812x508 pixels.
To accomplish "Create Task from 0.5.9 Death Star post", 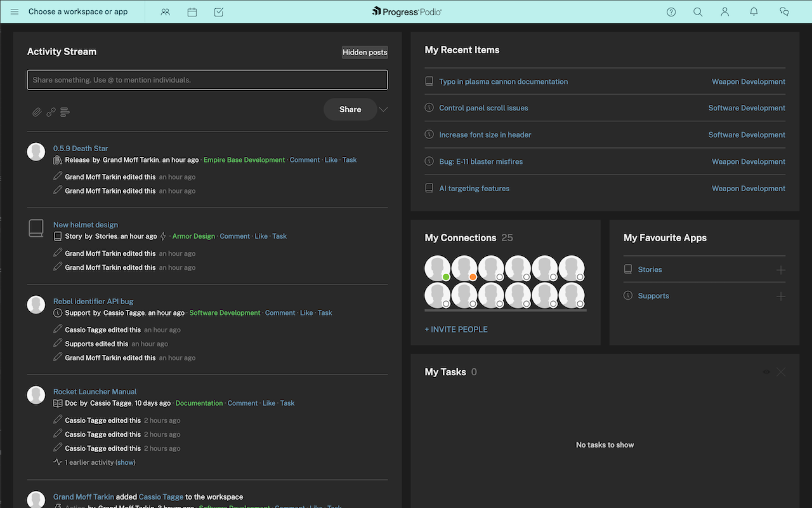I will 350,160.
